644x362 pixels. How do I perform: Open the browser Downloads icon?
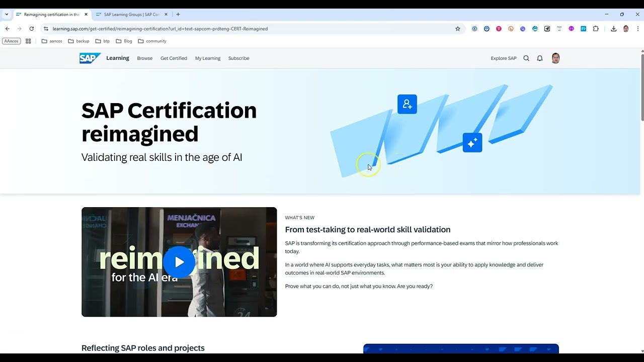pos(614,29)
